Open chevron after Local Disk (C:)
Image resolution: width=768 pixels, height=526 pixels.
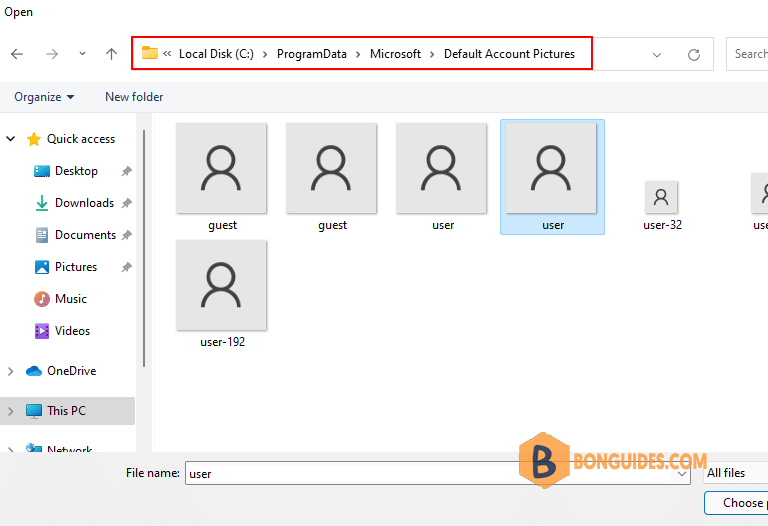[x=265, y=54]
